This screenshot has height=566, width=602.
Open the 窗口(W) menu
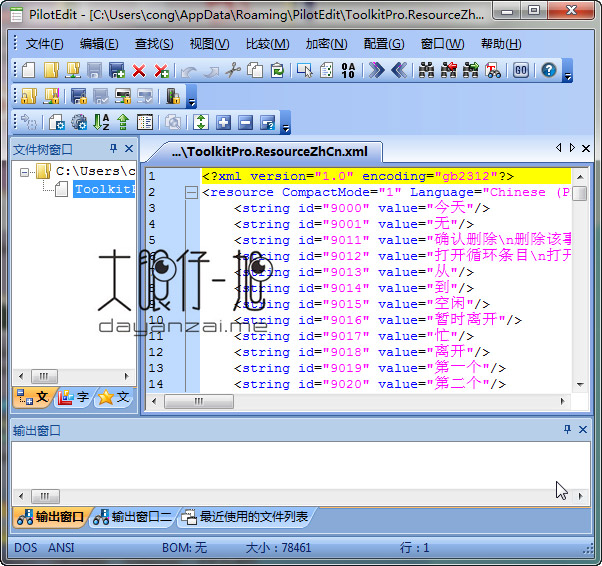(442, 44)
